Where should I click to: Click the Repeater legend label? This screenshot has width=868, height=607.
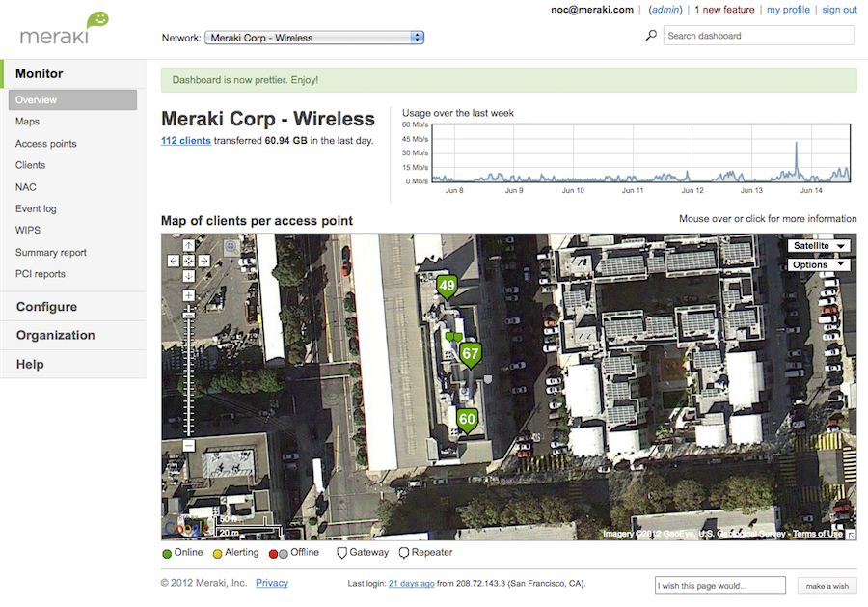(432, 552)
